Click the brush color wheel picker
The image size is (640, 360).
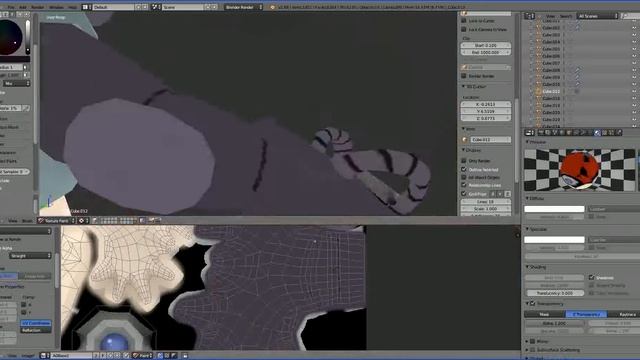coord(11,37)
